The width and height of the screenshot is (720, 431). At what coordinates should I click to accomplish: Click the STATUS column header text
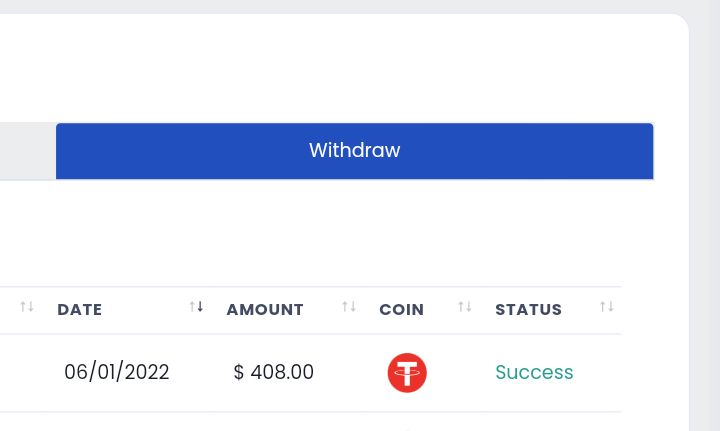tap(529, 309)
